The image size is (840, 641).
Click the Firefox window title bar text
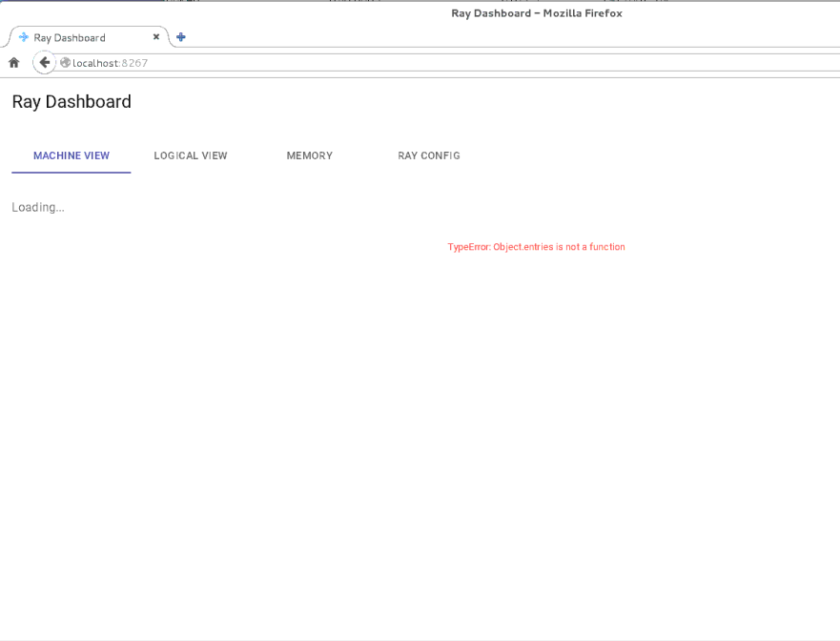click(537, 13)
